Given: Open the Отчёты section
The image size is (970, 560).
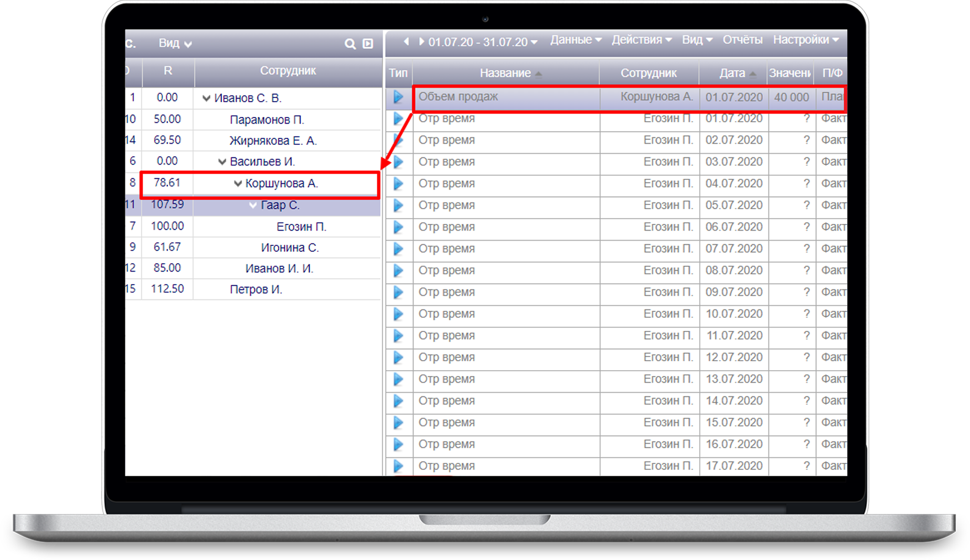Looking at the screenshot, I should (x=742, y=40).
